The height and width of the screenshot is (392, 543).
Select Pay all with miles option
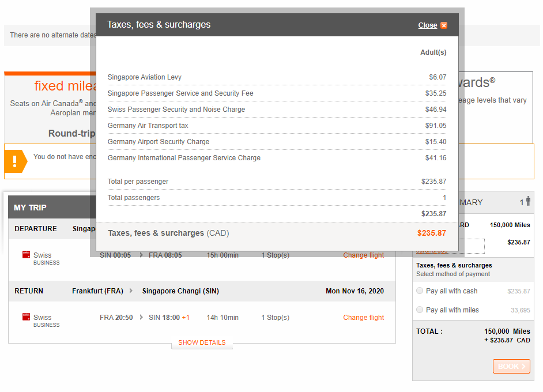(x=420, y=310)
